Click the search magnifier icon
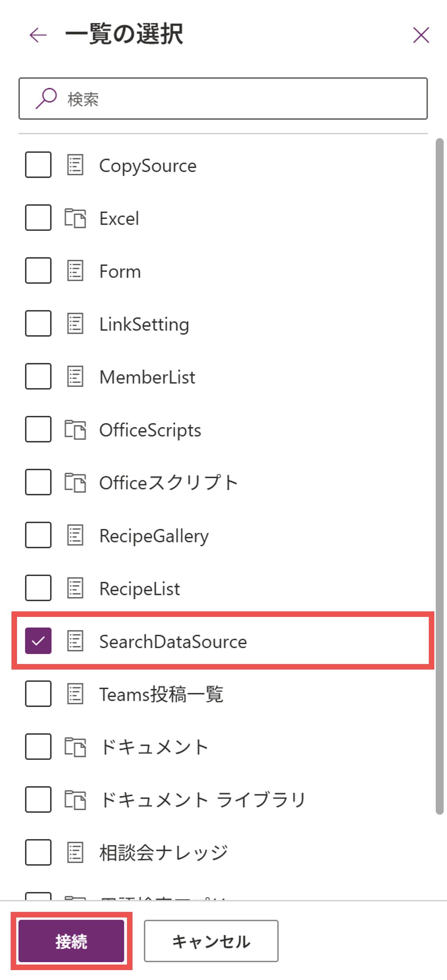 tap(46, 98)
